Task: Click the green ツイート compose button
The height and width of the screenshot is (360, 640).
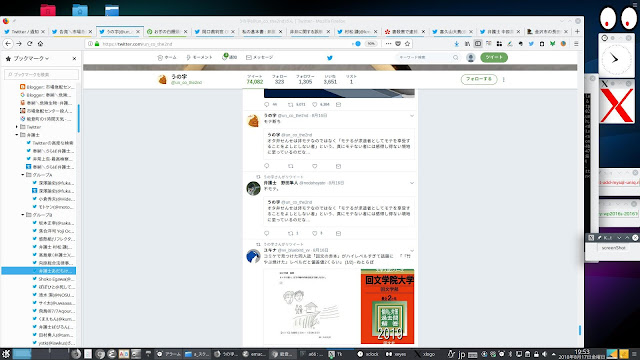Action: point(494,58)
